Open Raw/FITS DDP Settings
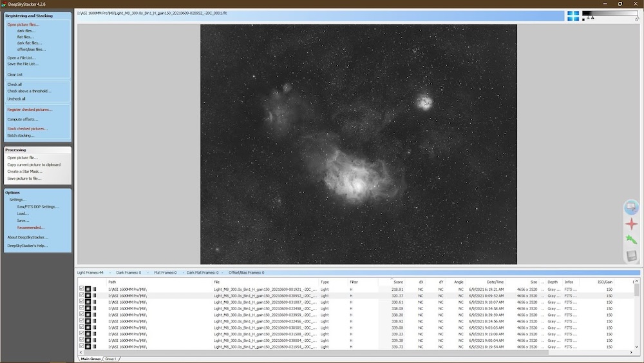 click(37, 206)
